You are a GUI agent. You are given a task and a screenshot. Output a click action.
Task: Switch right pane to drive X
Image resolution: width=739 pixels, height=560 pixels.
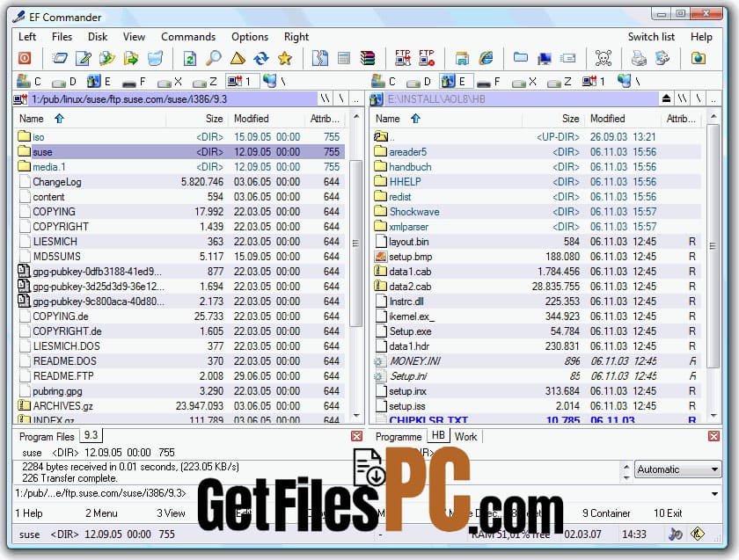pos(524,82)
